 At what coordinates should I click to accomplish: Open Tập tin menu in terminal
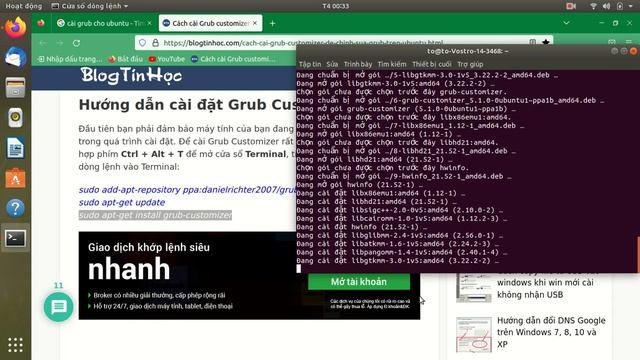[310, 64]
